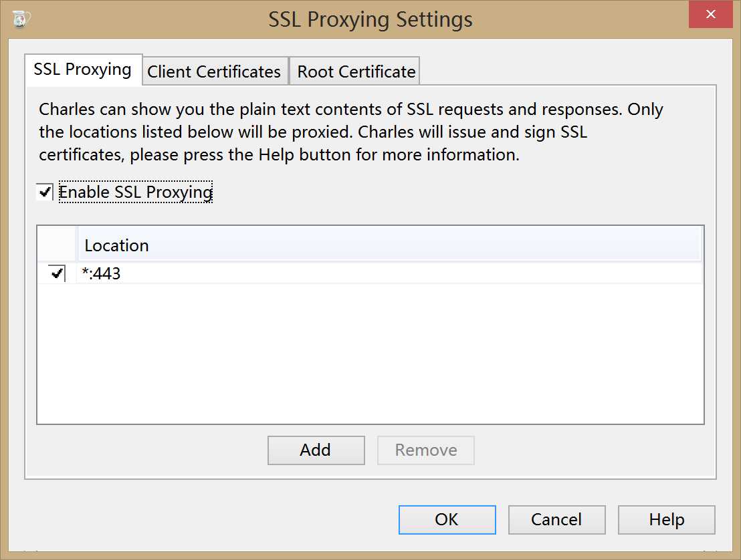Cancel the SSL Proxying Settings dialog
The width and height of the screenshot is (741, 560).
556,520
